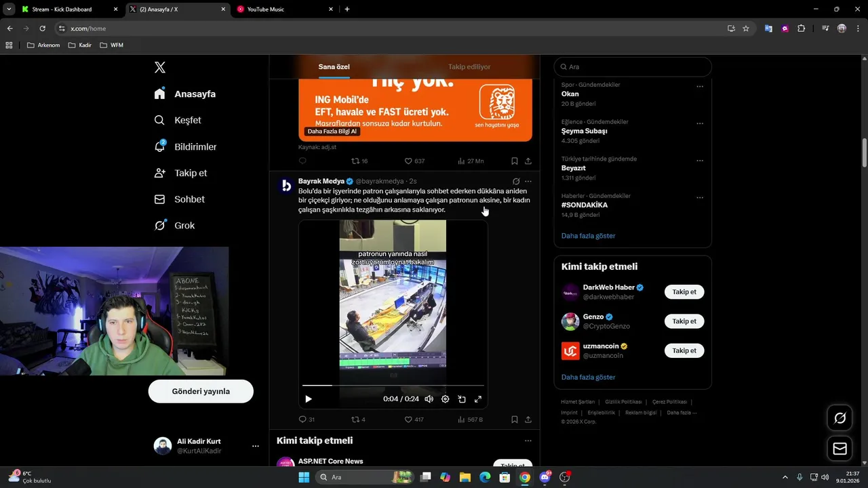The height and width of the screenshot is (488, 868).
Task: Open options for the Beyazıt trend
Action: pos(700,161)
